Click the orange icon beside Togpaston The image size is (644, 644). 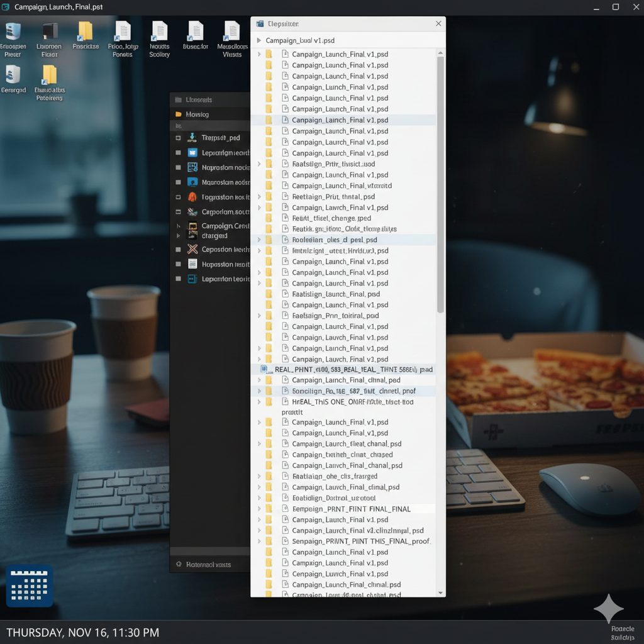point(192,197)
